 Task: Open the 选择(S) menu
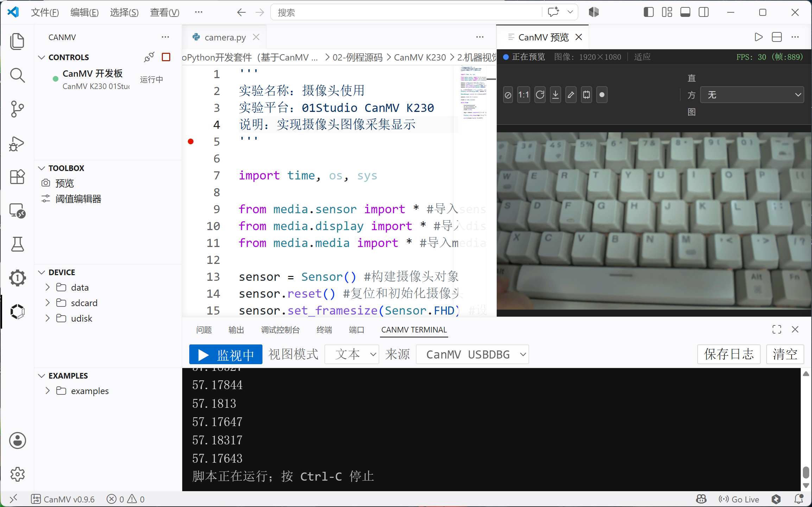tap(124, 13)
